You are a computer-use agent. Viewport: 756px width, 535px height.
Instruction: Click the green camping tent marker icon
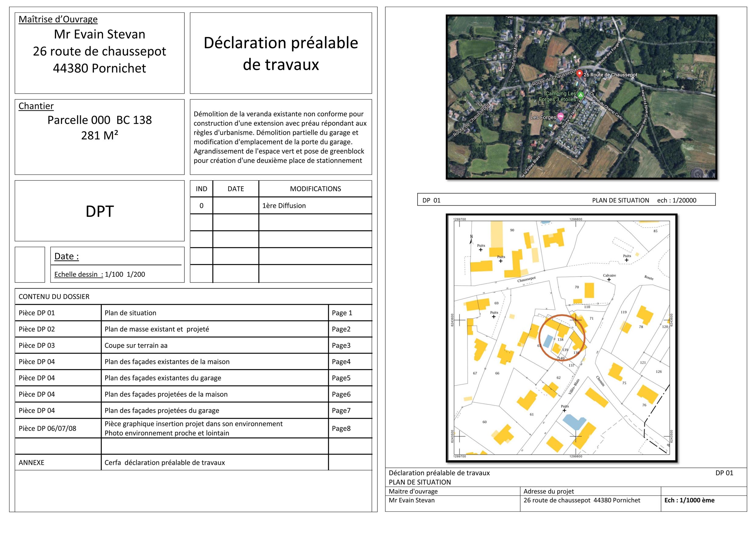pos(581,95)
